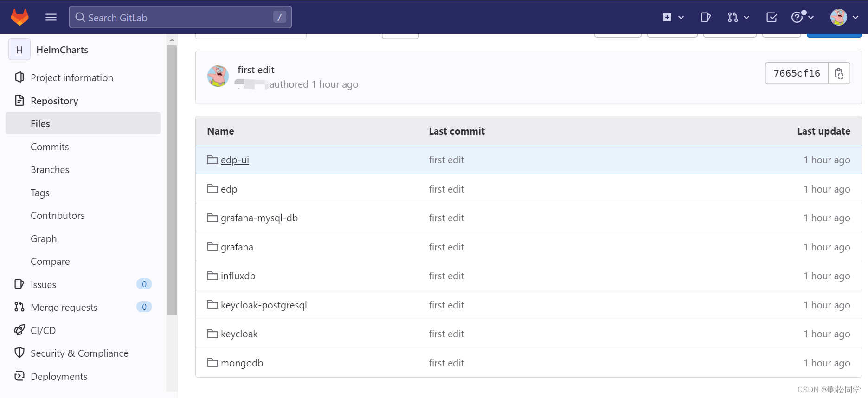Open the keycloak-postgresql folder
The width and height of the screenshot is (868, 398).
click(x=264, y=305)
